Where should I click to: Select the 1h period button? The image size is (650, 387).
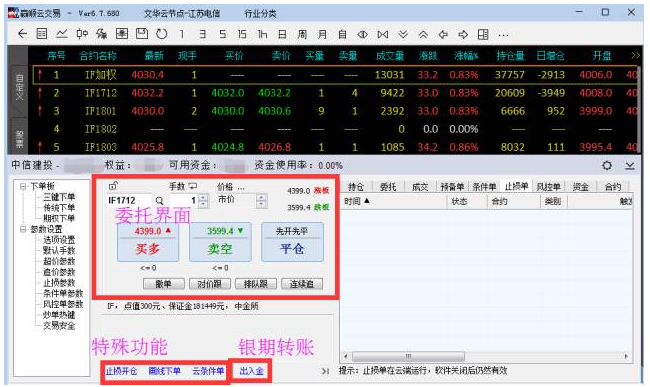[262, 34]
